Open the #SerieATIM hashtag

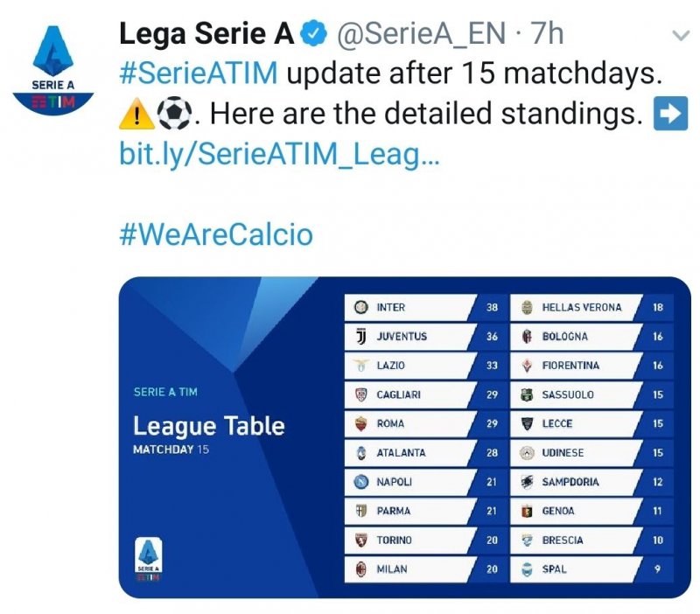pos(199,73)
